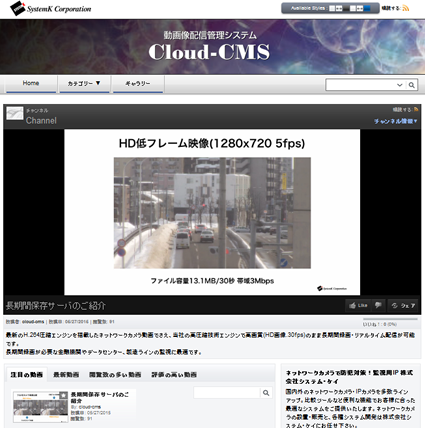
Task: Open the search box dropdown chevron
Action: point(400,85)
